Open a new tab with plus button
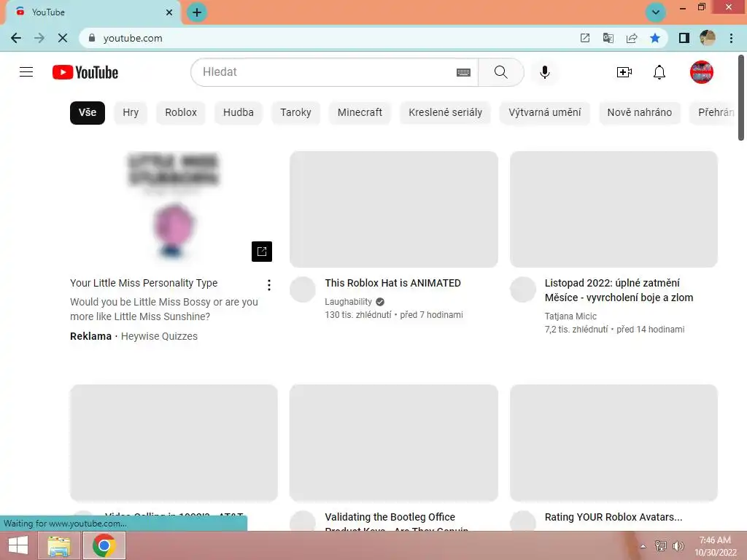 click(197, 12)
